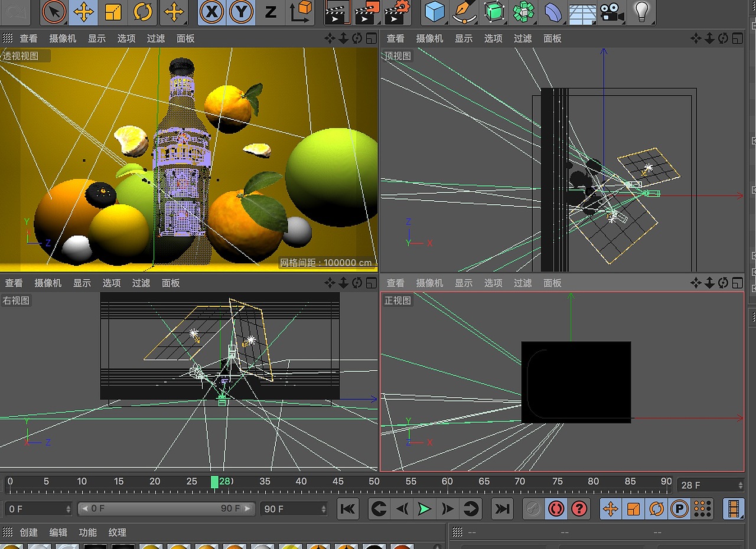Jump to the end of the animation
This screenshot has width=756, height=549.
[x=502, y=508]
